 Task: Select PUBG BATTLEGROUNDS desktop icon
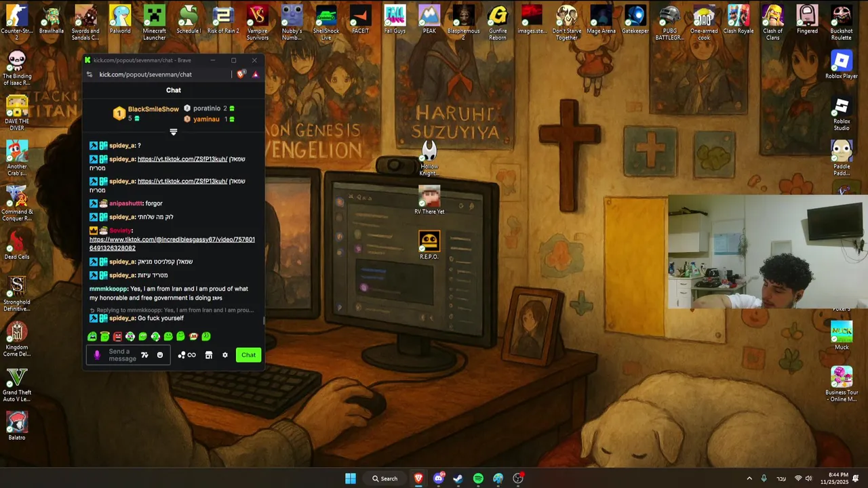(x=669, y=23)
